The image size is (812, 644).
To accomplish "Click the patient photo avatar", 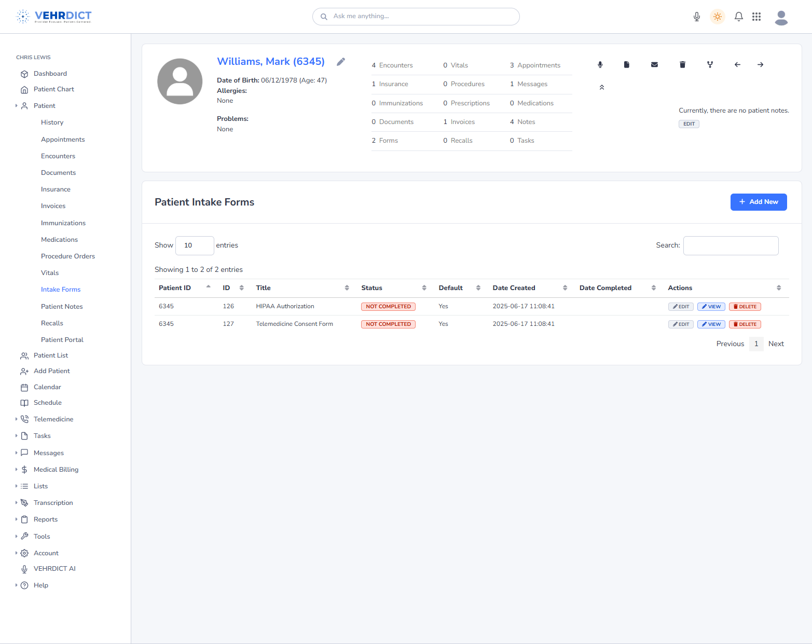I will click(180, 81).
